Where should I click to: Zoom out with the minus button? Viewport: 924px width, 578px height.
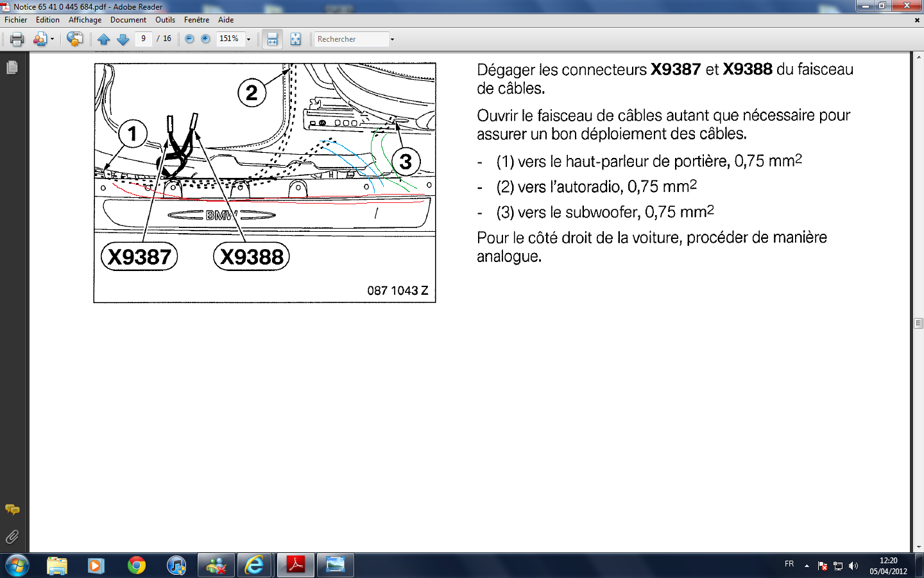189,39
